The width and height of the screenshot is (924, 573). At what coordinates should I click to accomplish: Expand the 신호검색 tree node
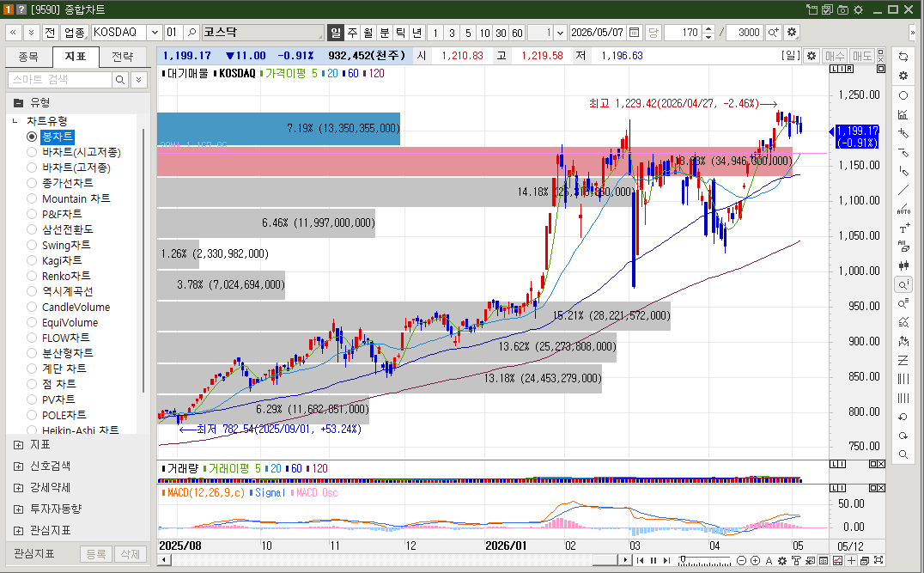[x=18, y=466]
